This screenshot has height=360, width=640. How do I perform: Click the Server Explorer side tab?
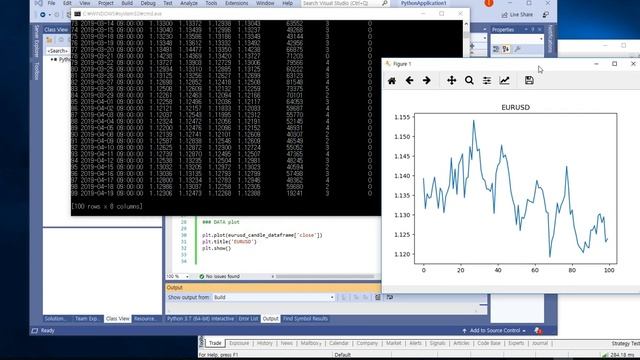pos(36,40)
